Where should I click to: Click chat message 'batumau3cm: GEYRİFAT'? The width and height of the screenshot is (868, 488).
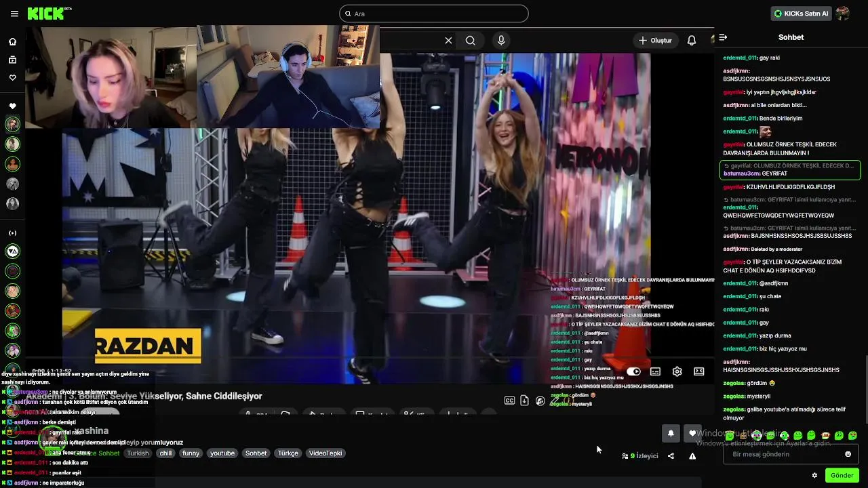click(755, 174)
